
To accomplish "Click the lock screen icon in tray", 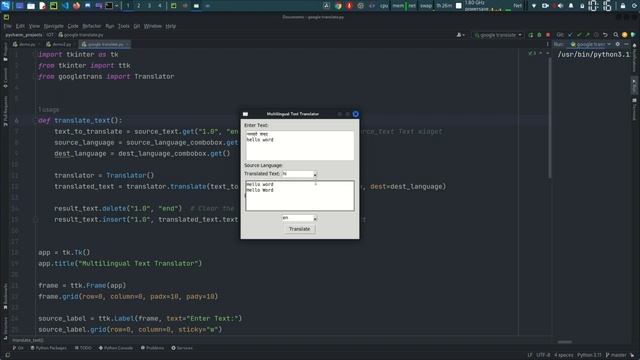I will tap(623, 6).
